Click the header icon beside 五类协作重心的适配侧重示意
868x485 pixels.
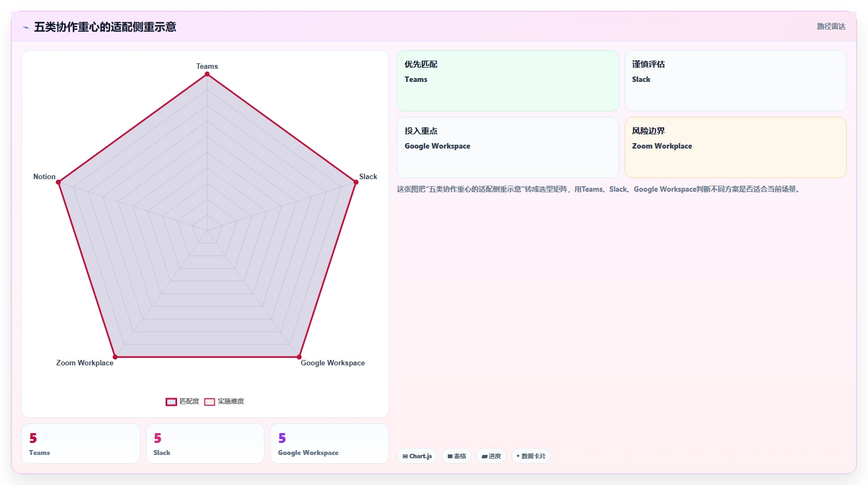click(x=26, y=27)
